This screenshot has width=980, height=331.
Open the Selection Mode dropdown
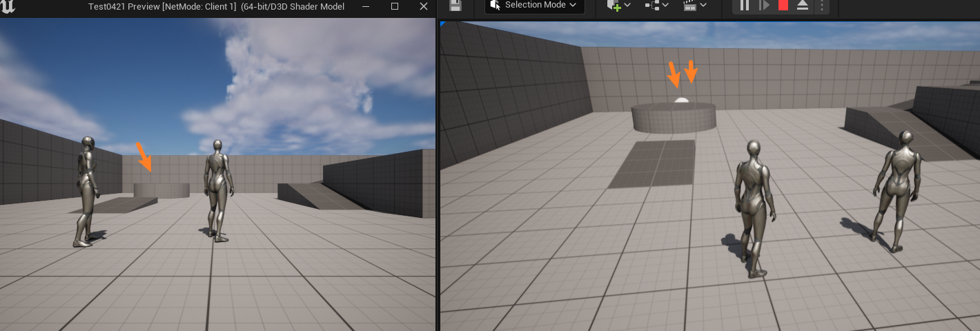[535, 6]
